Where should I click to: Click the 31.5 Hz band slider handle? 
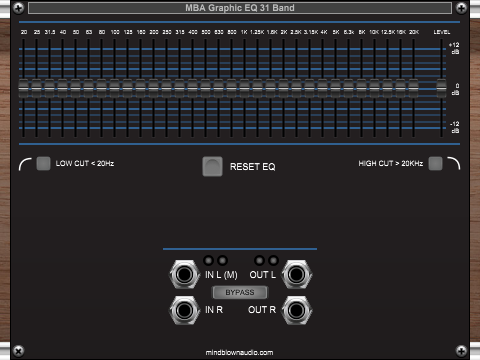[x=49, y=88]
